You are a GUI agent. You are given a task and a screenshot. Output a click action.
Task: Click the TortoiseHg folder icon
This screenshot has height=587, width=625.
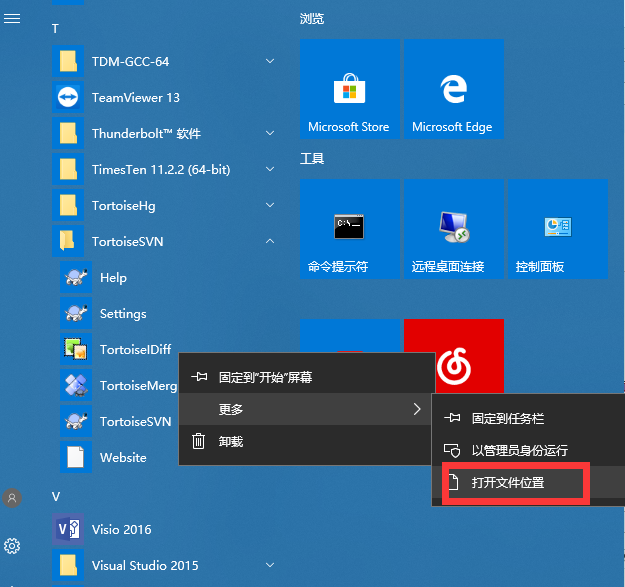click(x=68, y=205)
